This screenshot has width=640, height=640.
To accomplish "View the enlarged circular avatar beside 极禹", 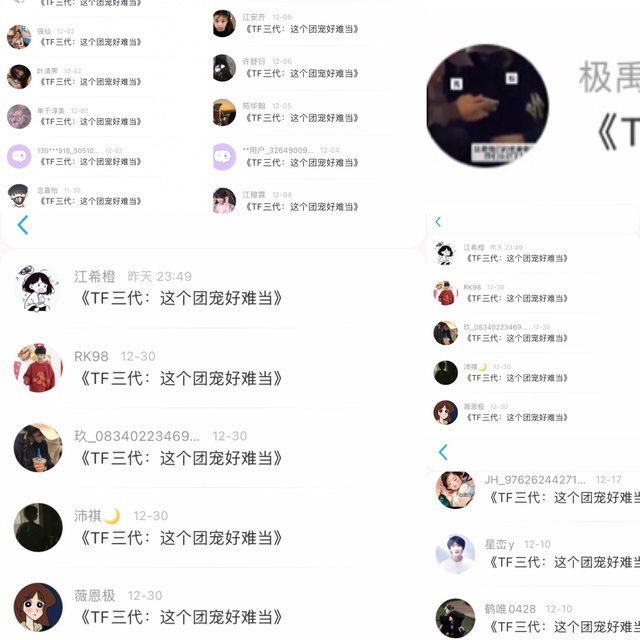I will (487, 105).
